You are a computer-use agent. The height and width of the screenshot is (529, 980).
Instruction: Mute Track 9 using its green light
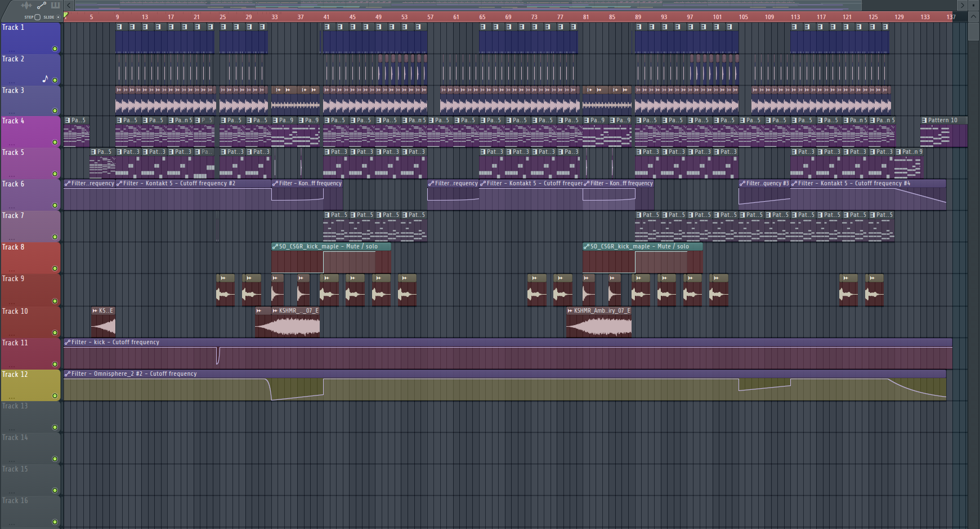point(55,300)
